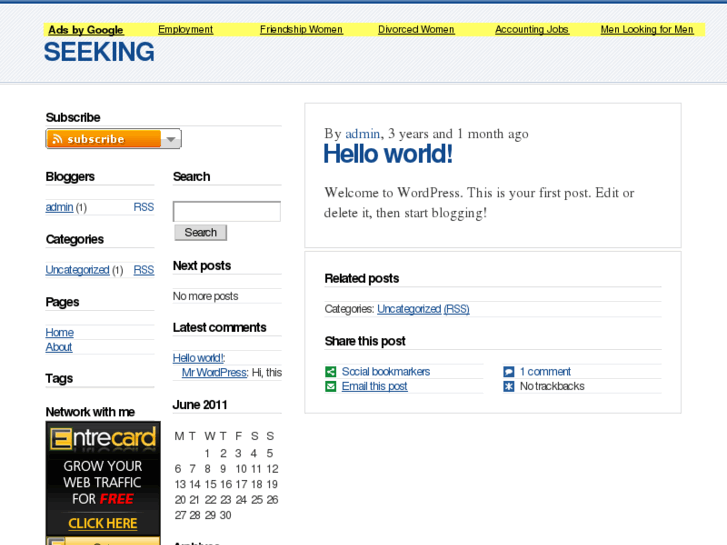727x545 pixels.
Task: Click the (RSS) link under Related posts
Action: [457, 309]
